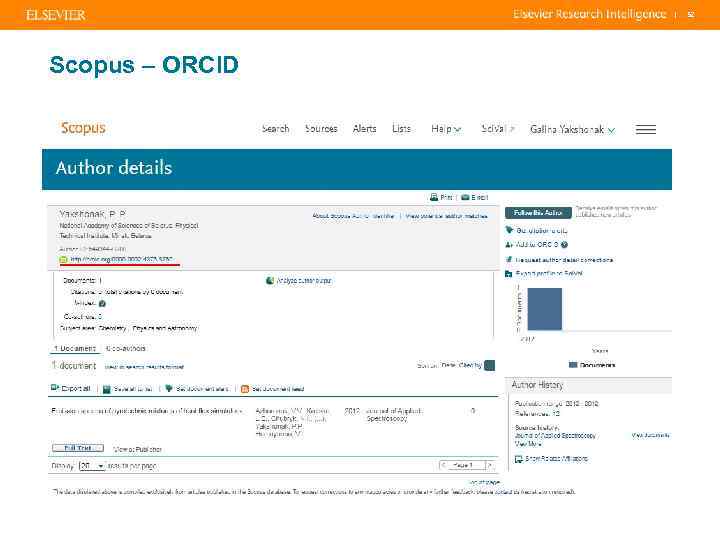This screenshot has height=540, width=720.
Task: Click the Export profile to SciVal icon
Action: (509, 274)
